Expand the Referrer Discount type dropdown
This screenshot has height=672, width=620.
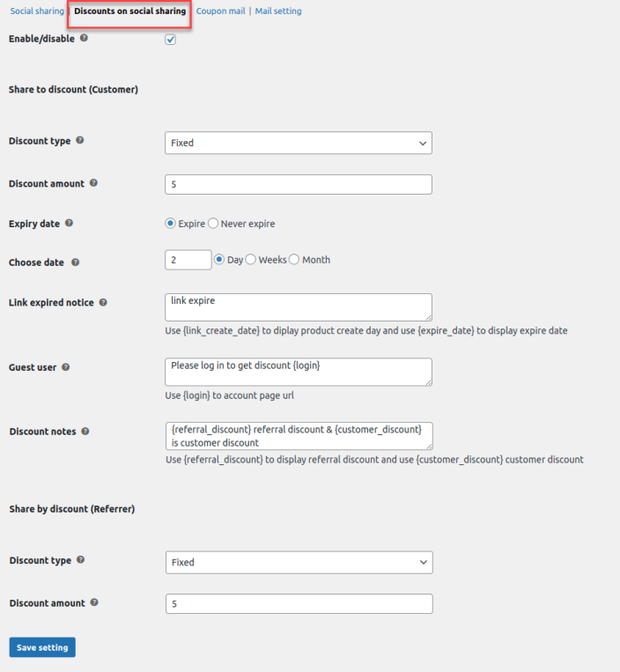click(299, 562)
